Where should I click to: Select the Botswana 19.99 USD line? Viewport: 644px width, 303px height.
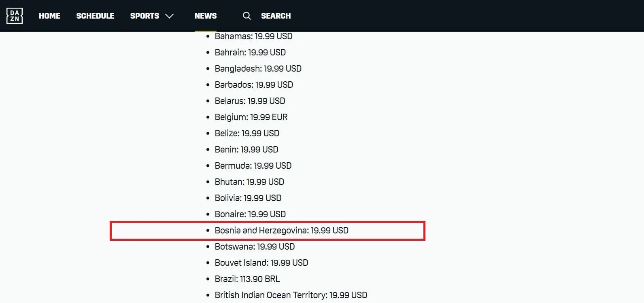[255, 246]
